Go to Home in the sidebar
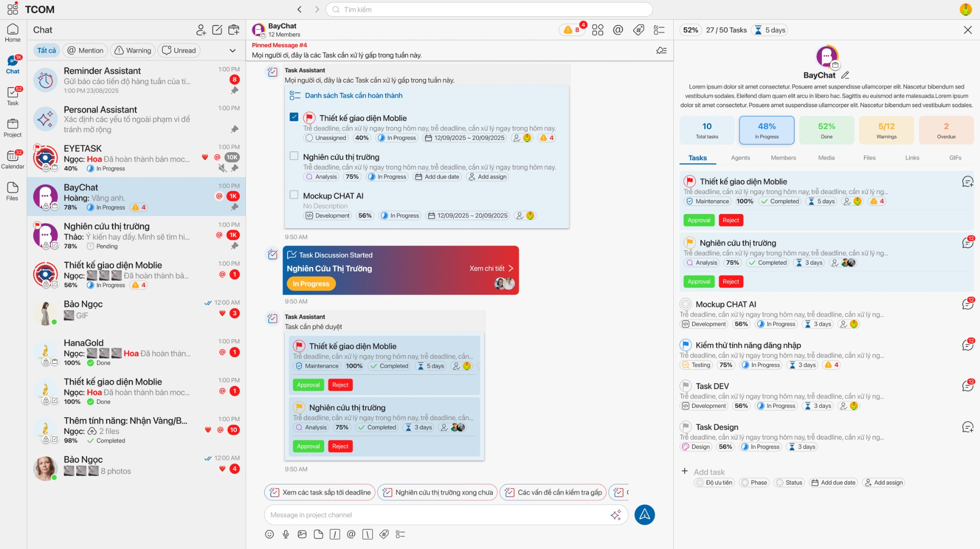The image size is (980, 549). point(13,34)
